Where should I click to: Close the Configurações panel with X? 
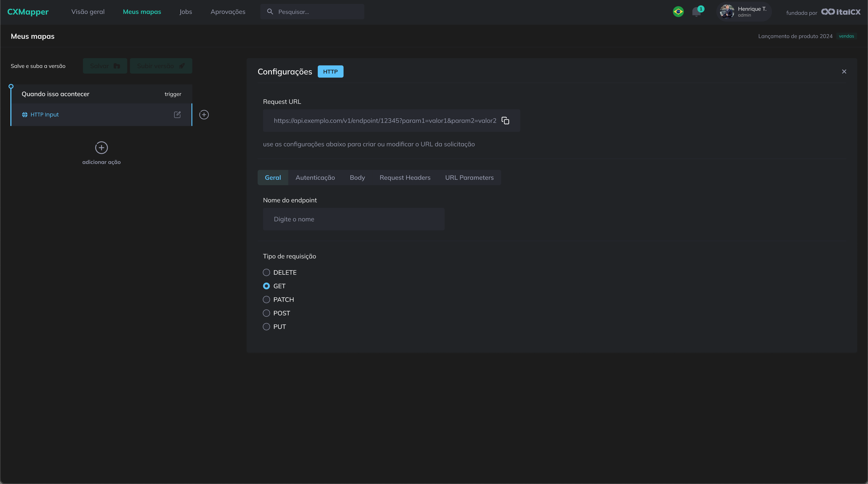click(x=844, y=71)
